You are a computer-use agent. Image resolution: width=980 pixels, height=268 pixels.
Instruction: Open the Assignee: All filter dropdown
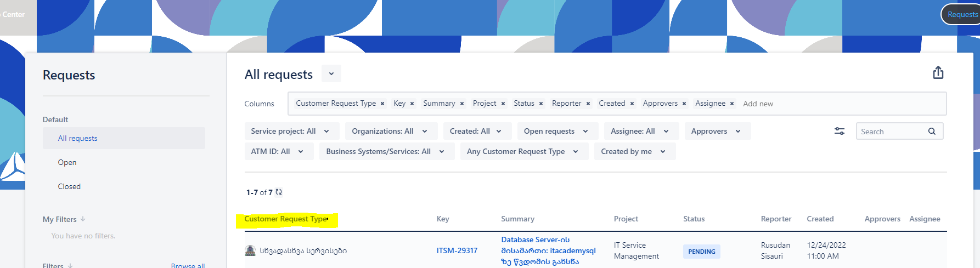641,131
